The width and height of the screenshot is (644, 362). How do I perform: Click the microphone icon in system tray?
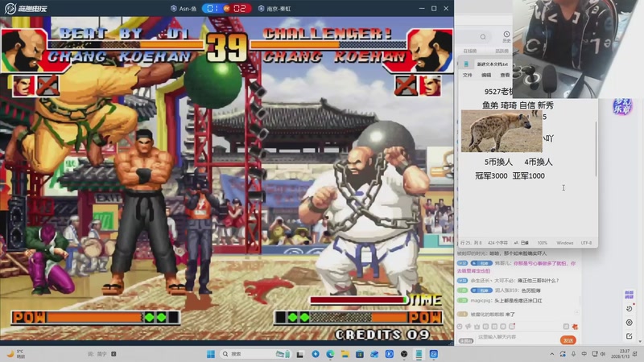coord(573,354)
